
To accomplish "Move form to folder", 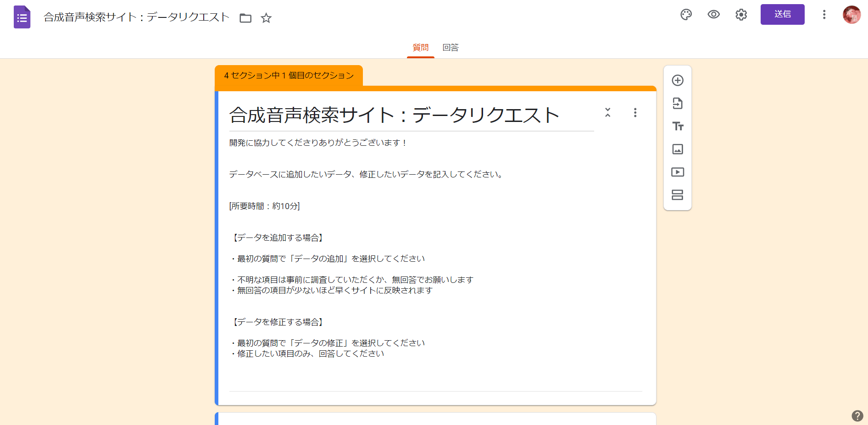I will (245, 18).
